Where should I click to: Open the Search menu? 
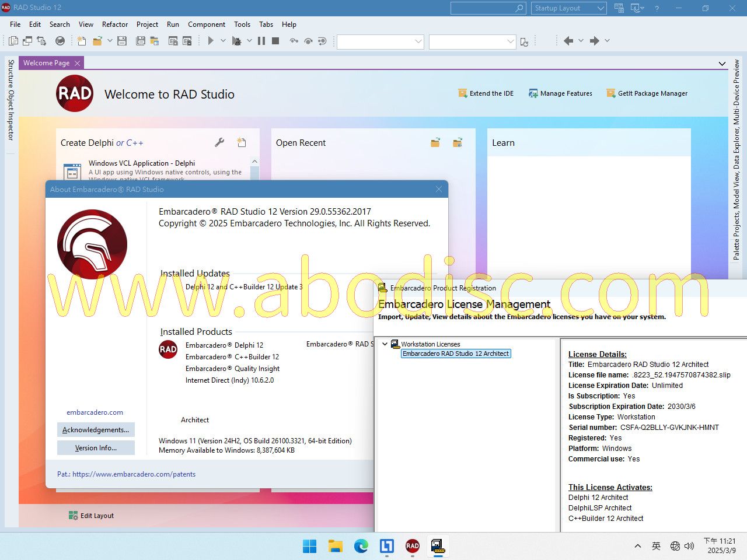click(60, 24)
